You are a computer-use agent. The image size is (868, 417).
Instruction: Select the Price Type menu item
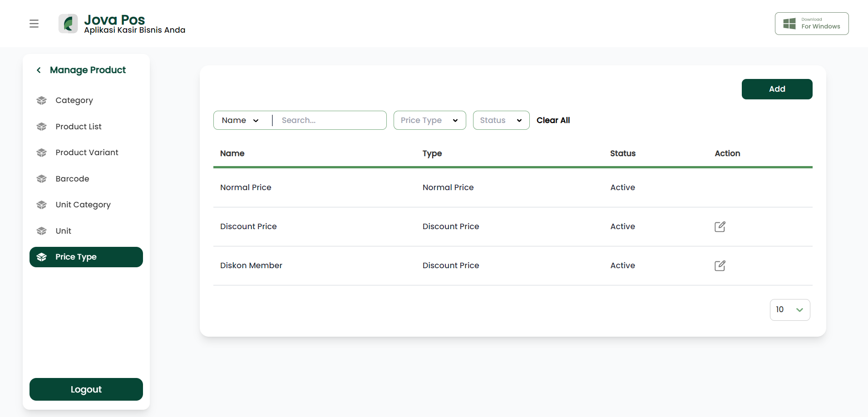click(x=86, y=257)
